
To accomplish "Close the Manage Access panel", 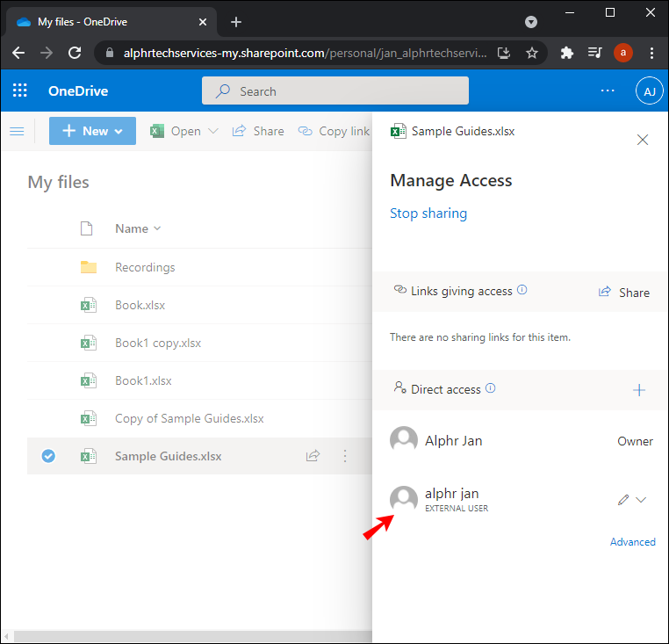I will pyautogui.click(x=643, y=140).
